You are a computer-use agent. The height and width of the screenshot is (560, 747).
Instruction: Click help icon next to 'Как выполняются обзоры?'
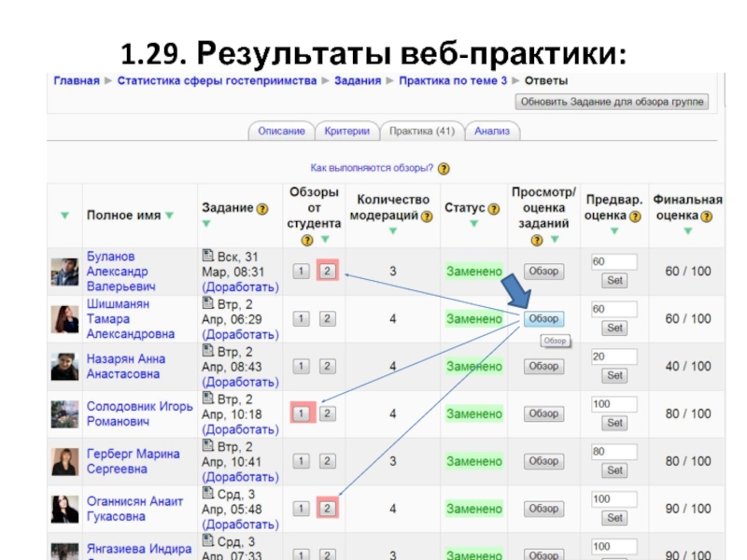coord(444,169)
